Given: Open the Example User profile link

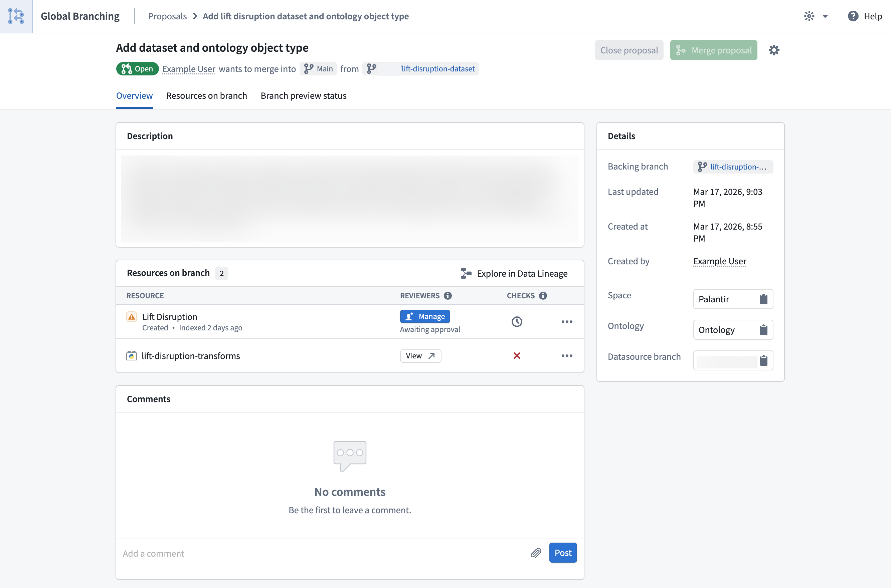Looking at the screenshot, I should [188, 69].
